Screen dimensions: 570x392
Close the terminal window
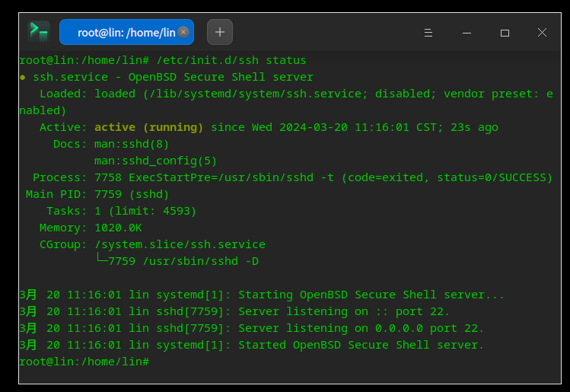coord(542,33)
